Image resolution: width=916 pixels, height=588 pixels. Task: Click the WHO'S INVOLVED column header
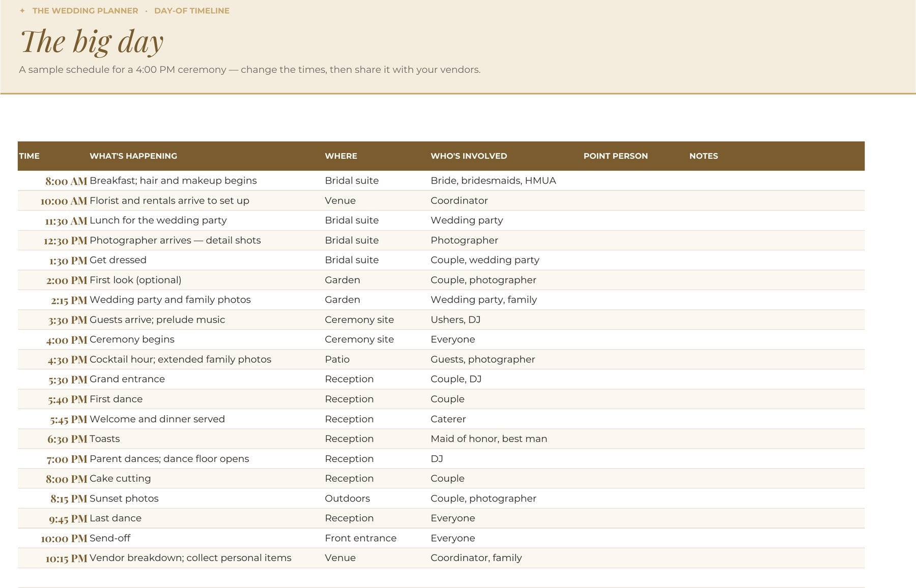coord(469,156)
